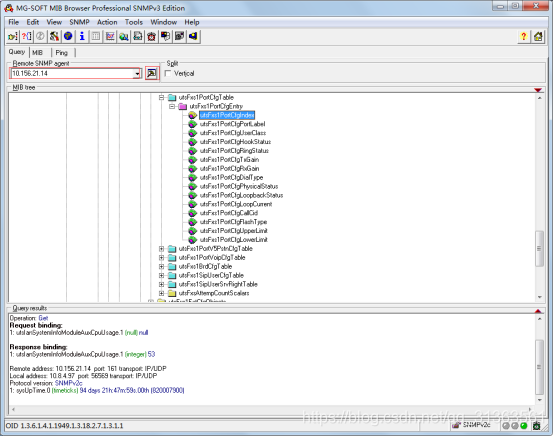Select utsFxs1PortCfgDialType tree node
554x436 pixels.
coord(231,177)
